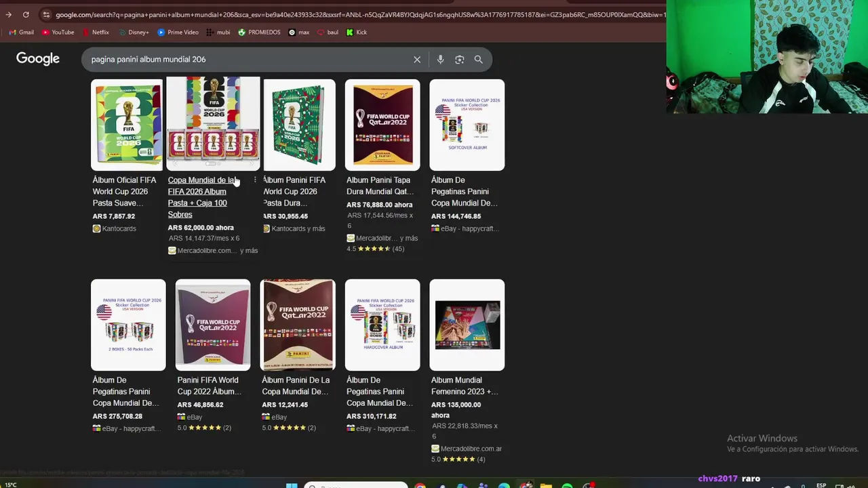868x488 pixels.
Task: Open the ARS 144,746.85 Álbum De Pegatinas link
Action: [x=465, y=191]
